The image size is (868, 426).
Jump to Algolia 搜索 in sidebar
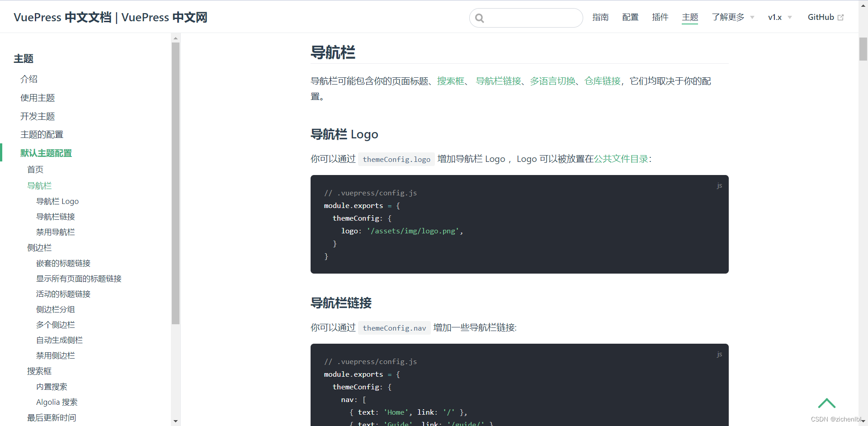point(57,402)
